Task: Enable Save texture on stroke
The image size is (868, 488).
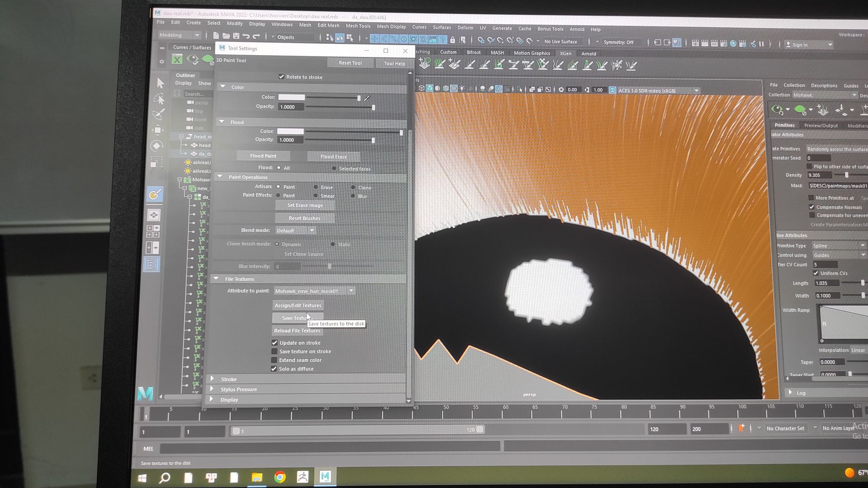Action: (x=274, y=351)
